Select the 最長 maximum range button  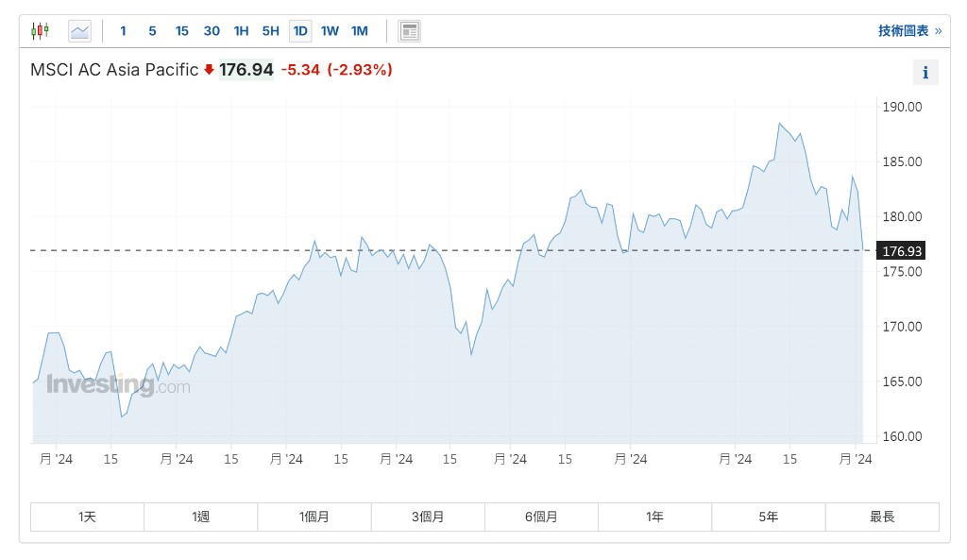(882, 517)
